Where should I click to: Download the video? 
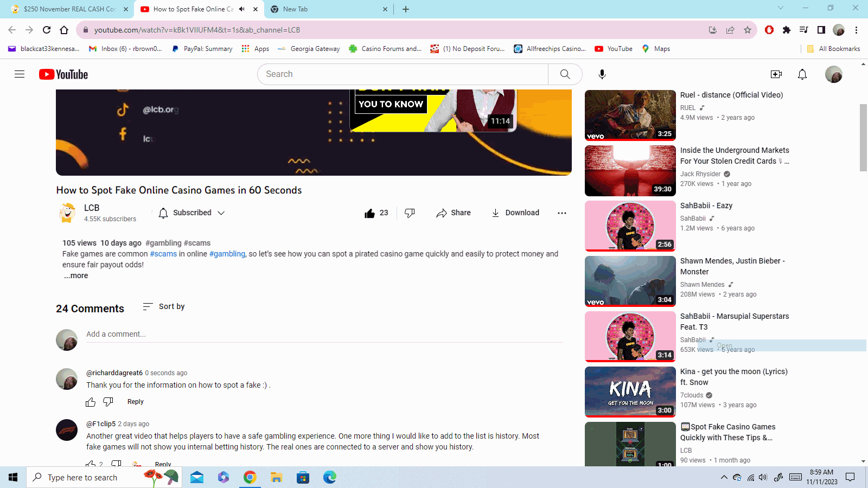(x=515, y=213)
